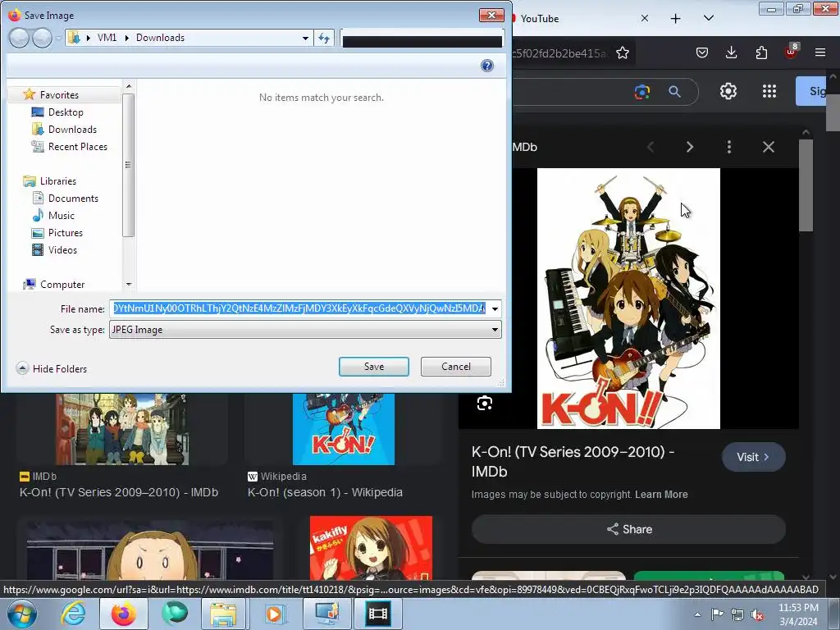Image resolution: width=840 pixels, height=630 pixels.
Task: Open the Save dialog help icon
Action: 487,66
